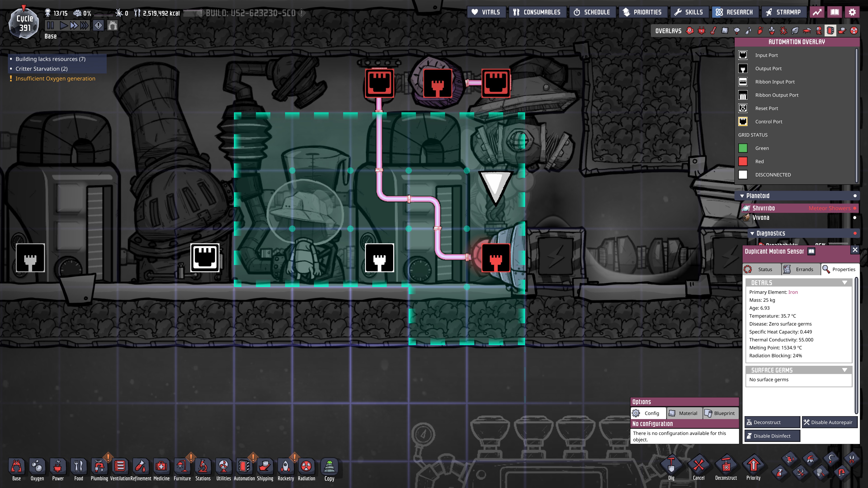This screenshot has width=868, height=488.
Task: Toggle the Automation overlay chip icon
Action: click(830, 31)
